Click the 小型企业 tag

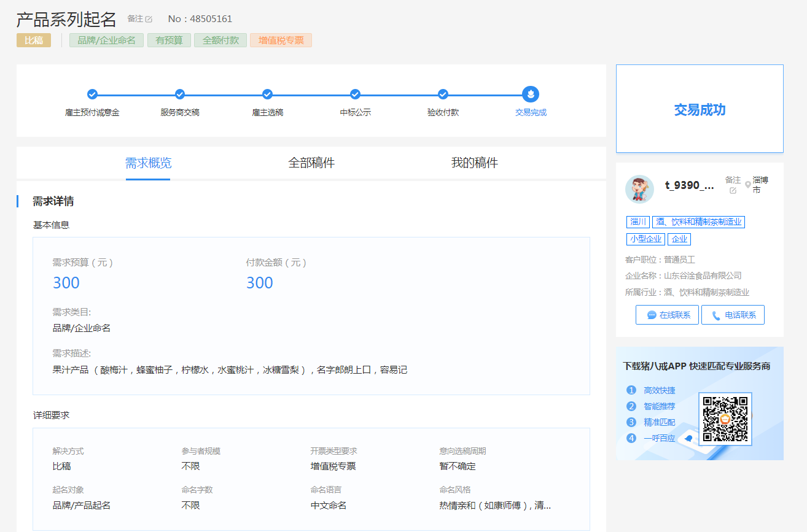coord(645,239)
